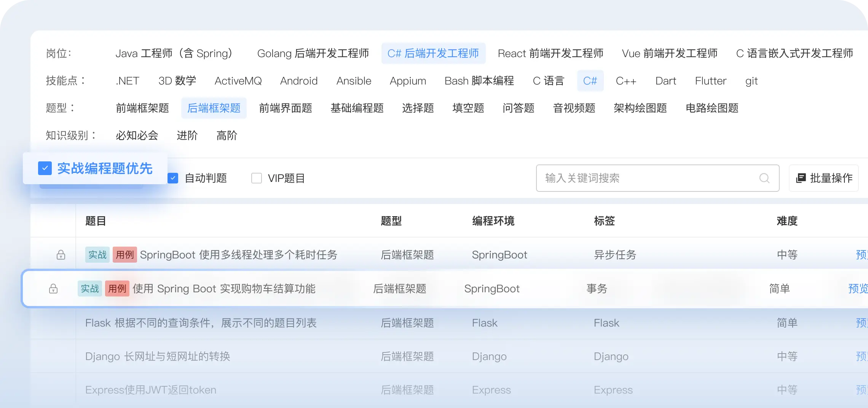Toggle the 实战编程题优先 checkbox
The width and height of the screenshot is (868, 408).
(x=45, y=168)
